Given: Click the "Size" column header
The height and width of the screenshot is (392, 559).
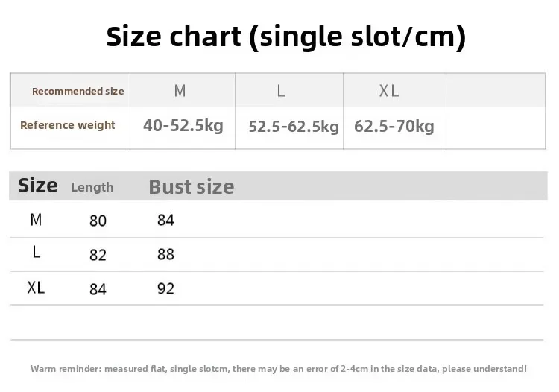Looking at the screenshot, I should pyautogui.click(x=37, y=186).
